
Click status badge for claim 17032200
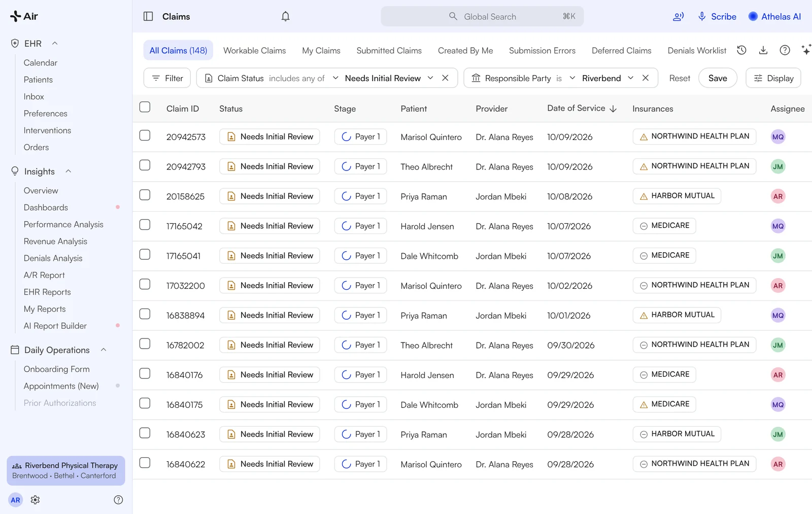pos(269,286)
